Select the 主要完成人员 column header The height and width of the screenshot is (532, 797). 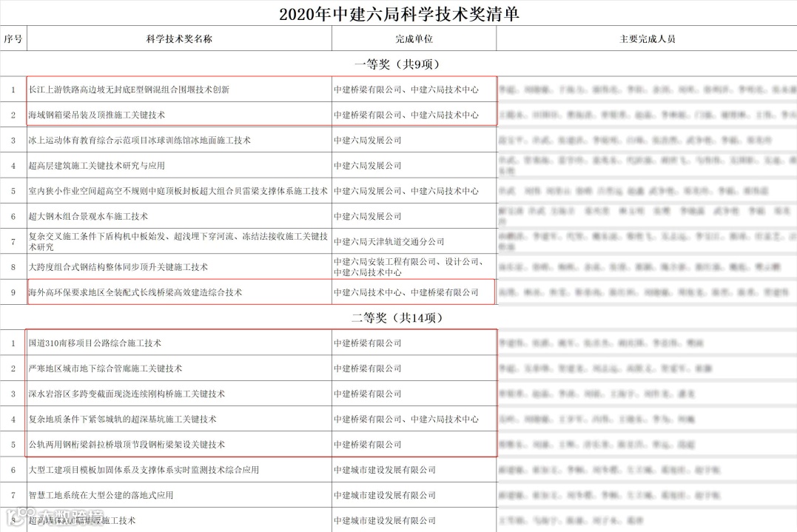tap(647, 38)
